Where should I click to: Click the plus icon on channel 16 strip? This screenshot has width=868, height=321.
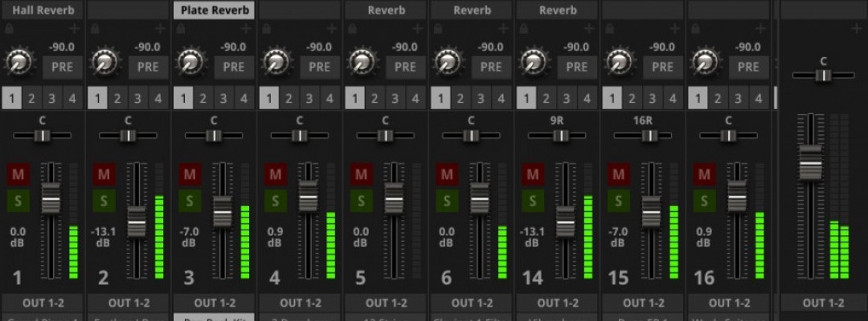pyautogui.click(x=761, y=29)
